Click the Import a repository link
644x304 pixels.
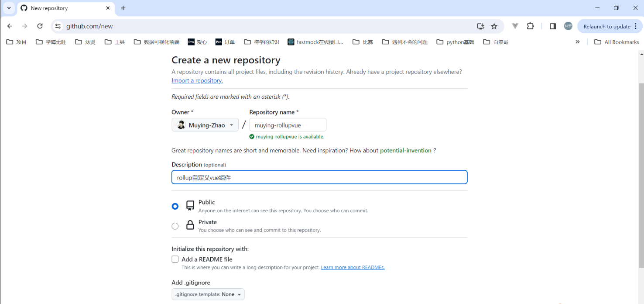coord(197,81)
